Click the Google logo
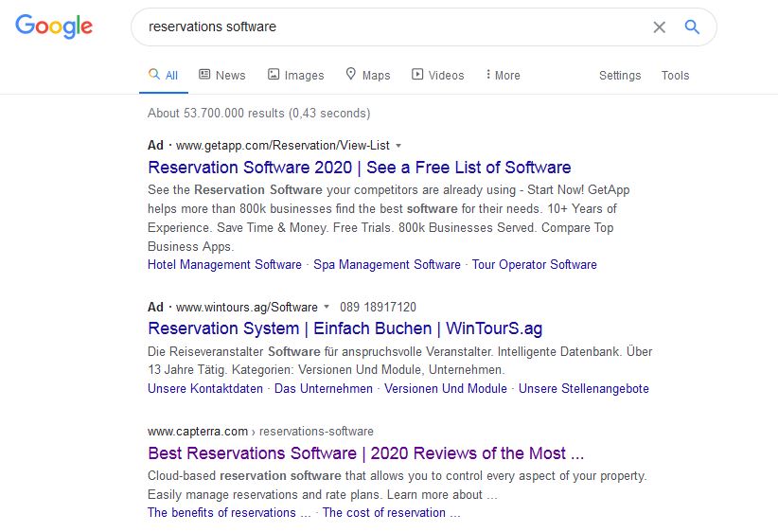Screen dimensions: 778x532 (54, 27)
